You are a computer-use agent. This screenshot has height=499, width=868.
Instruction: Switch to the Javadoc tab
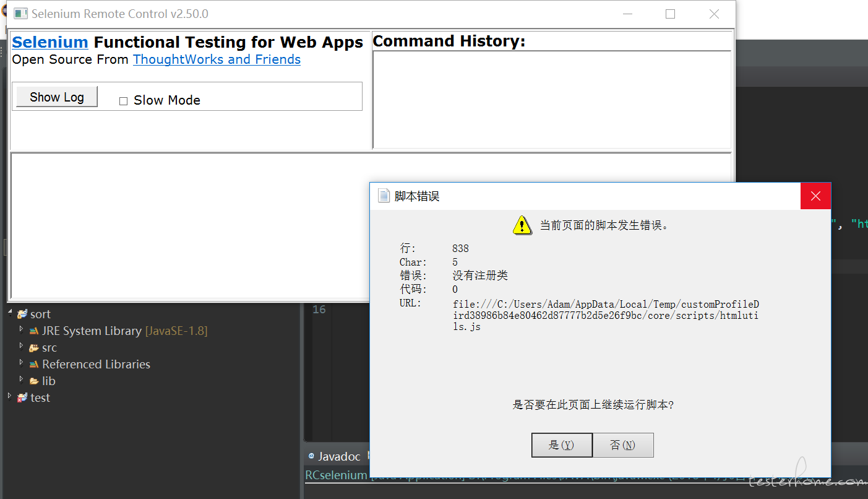click(x=339, y=457)
